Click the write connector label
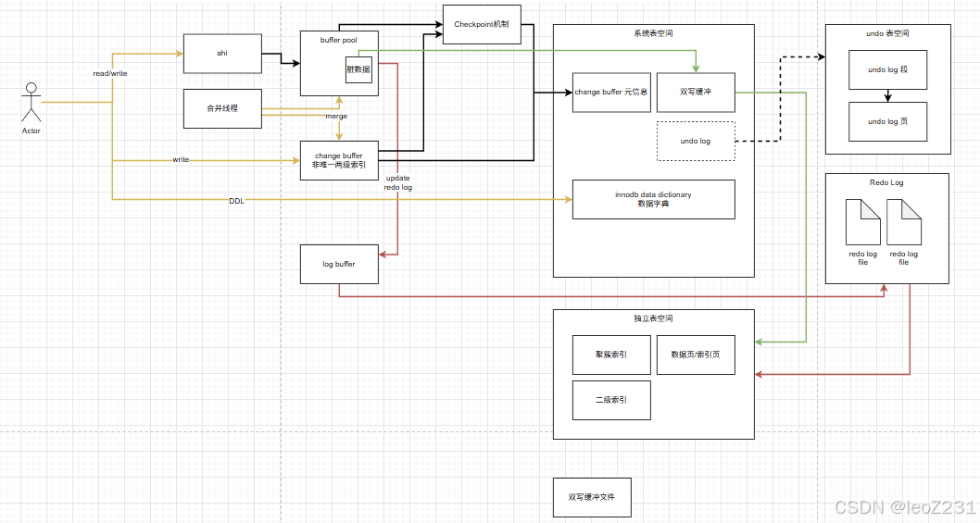Image resolution: width=980 pixels, height=523 pixels. click(181, 160)
